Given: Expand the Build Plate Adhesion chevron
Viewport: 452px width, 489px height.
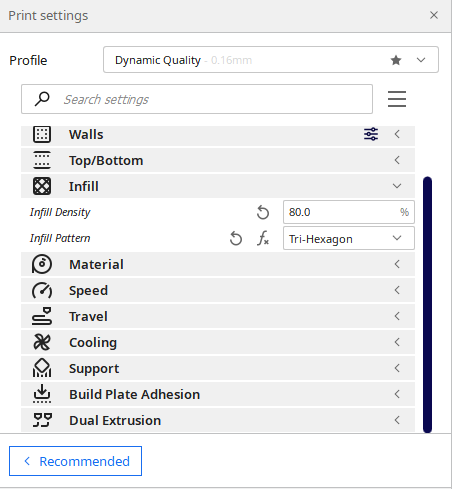Looking at the screenshot, I should click(397, 394).
